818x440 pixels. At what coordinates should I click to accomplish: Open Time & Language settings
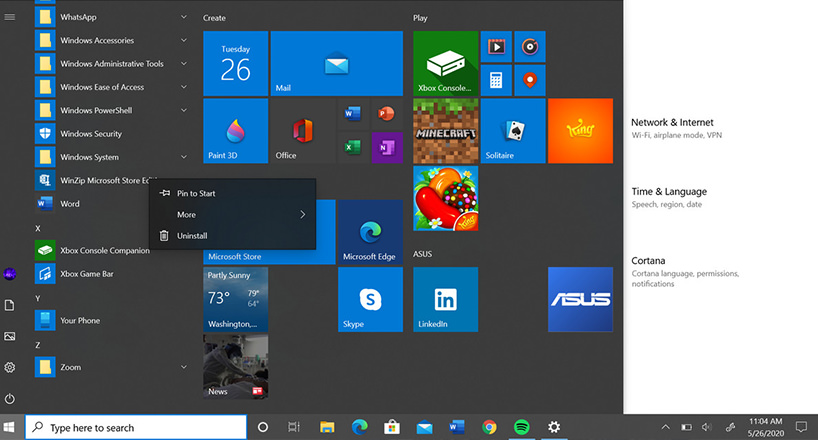tap(669, 197)
